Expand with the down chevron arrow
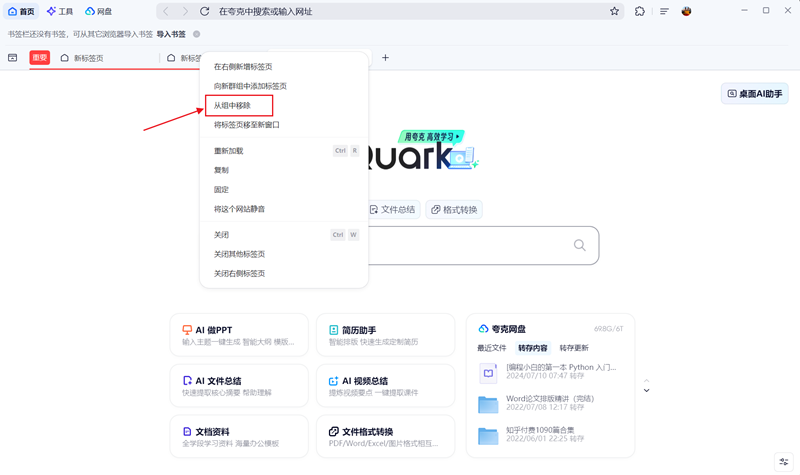This screenshot has height=475, width=800. (x=646, y=391)
